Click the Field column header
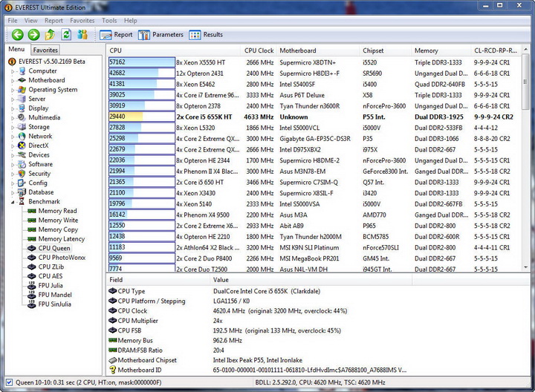This screenshot has width=535, height=392. click(x=158, y=280)
